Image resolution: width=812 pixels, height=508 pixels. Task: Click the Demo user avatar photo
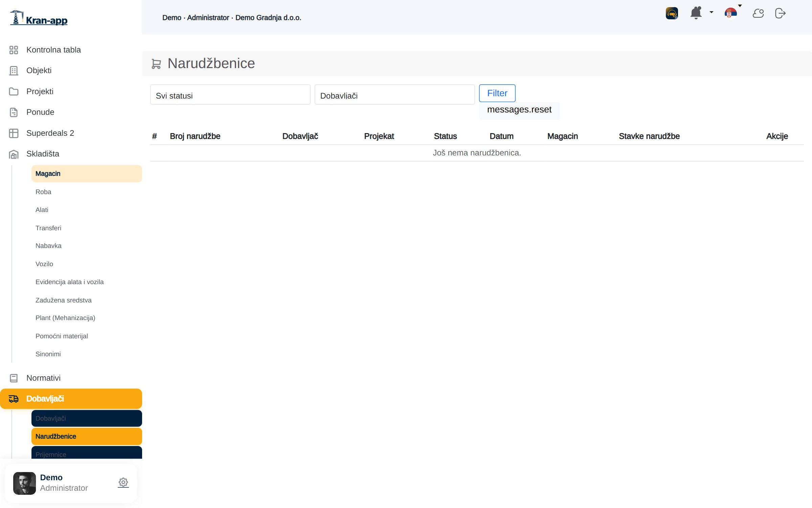pos(24,483)
